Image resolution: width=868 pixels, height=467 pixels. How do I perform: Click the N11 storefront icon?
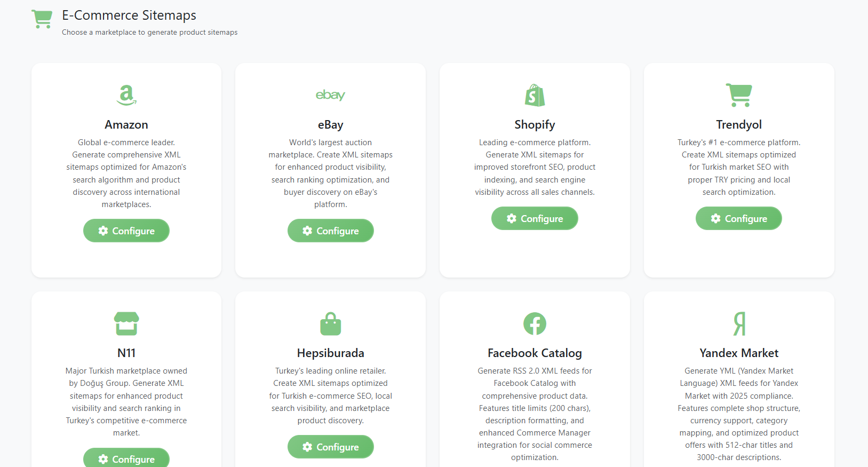(126, 324)
